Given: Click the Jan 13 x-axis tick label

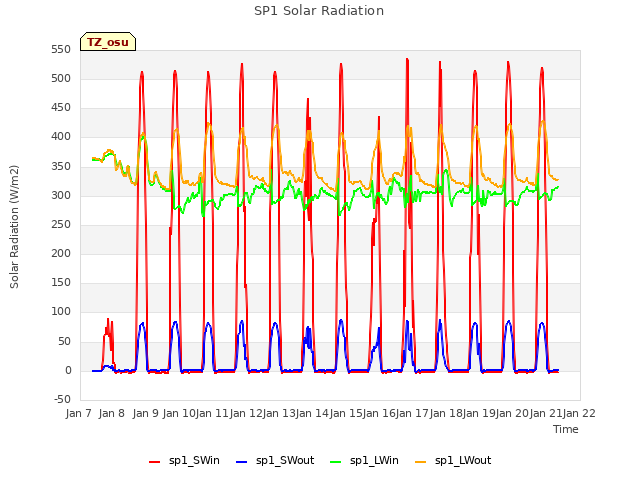Looking at the screenshot, I should [280, 413].
